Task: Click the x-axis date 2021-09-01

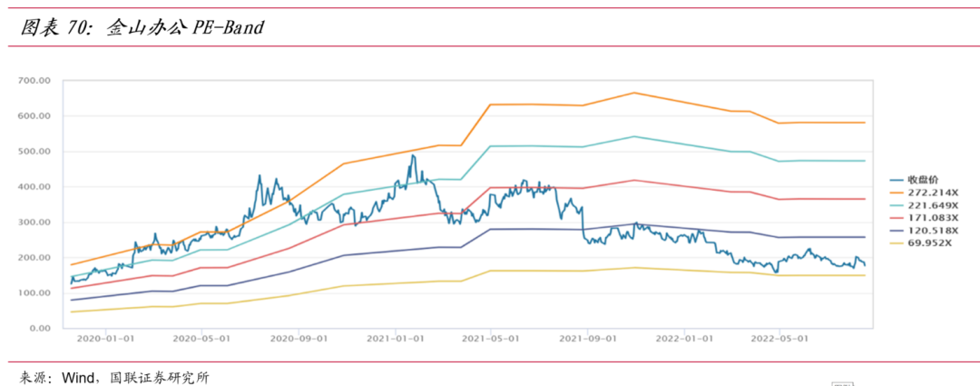Action: click(x=587, y=339)
